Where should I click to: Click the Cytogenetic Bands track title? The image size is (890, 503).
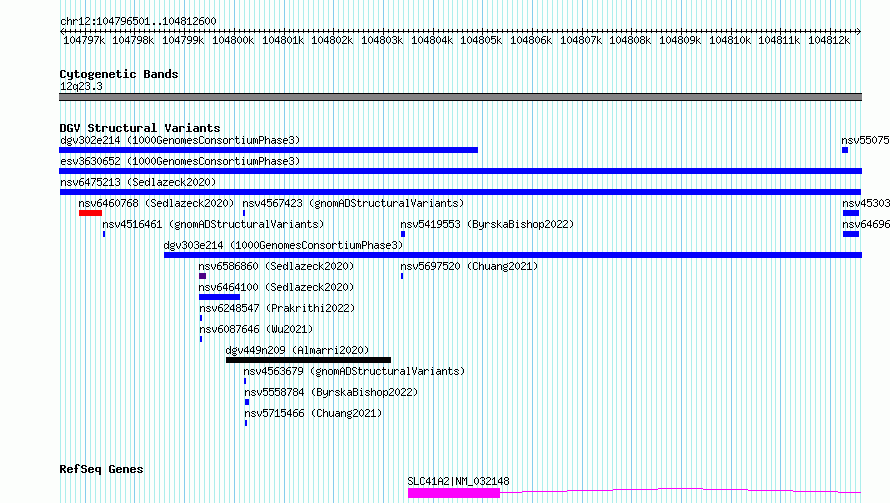pos(119,74)
